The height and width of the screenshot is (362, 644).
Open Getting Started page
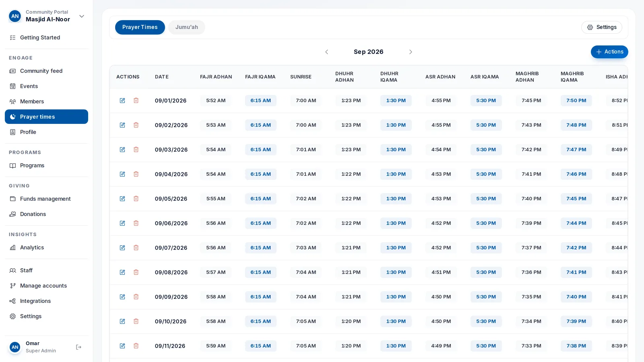click(x=46, y=37)
